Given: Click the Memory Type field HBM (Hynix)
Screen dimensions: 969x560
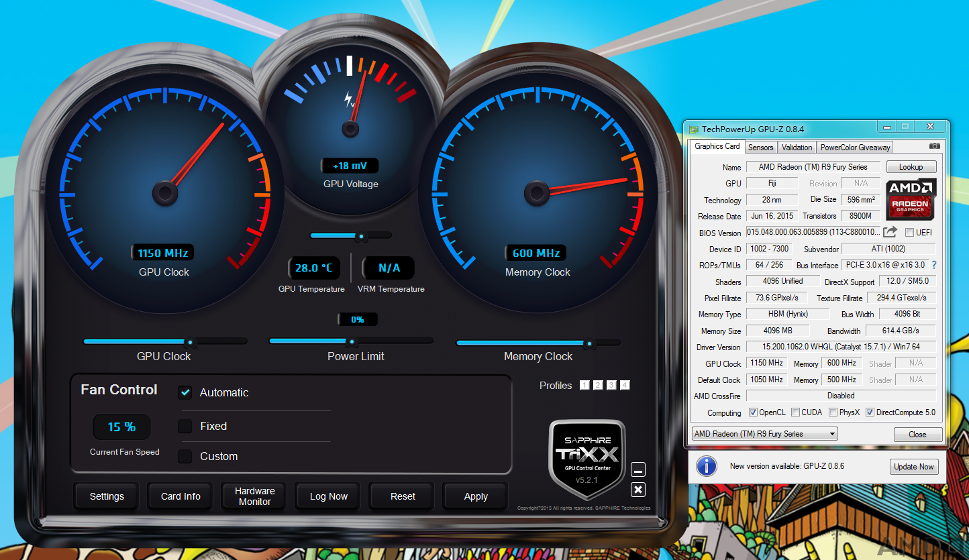Looking at the screenshot, I should click(788, 314).
